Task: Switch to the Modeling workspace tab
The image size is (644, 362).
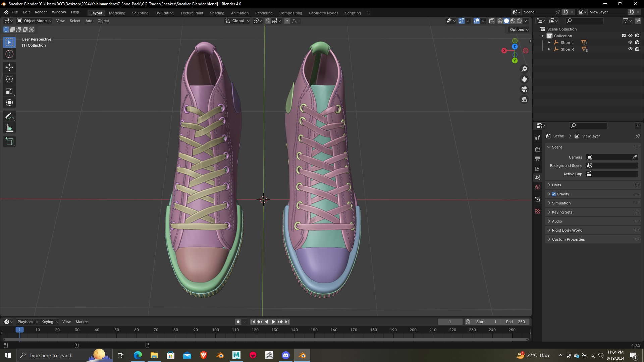Action: pyautogui.click(x=117, y=13)
